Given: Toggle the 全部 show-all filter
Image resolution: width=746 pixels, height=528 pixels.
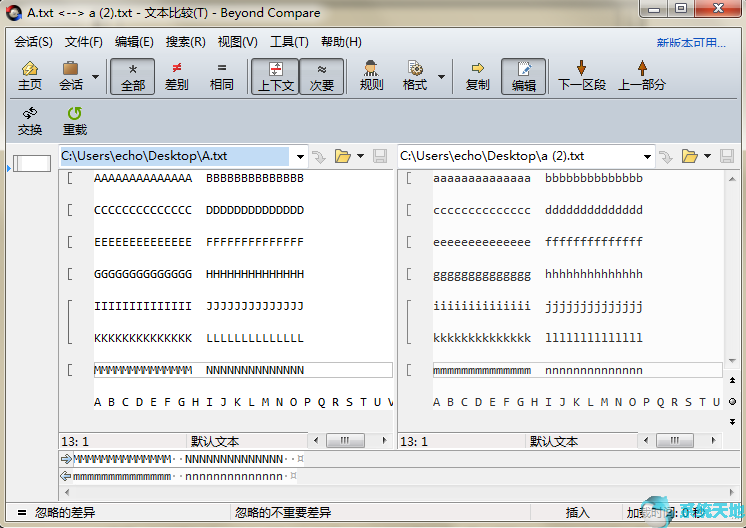Looking at the screenshot, I should point(133,77).
